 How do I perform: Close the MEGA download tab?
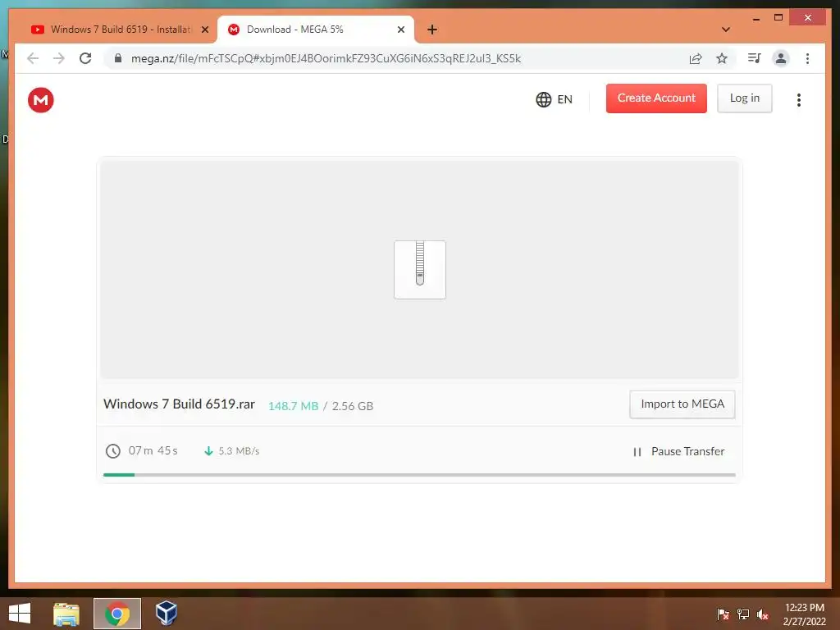tap(400, 30)
